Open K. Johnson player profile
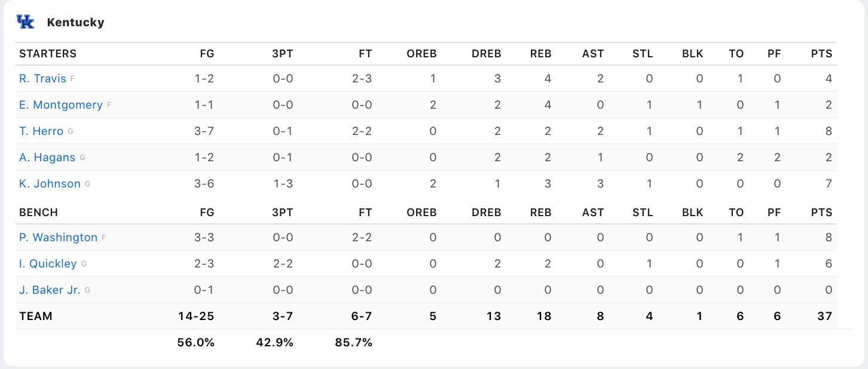Image resolution: width=868 pixels, height=369 pixels. tap(50, 184)
